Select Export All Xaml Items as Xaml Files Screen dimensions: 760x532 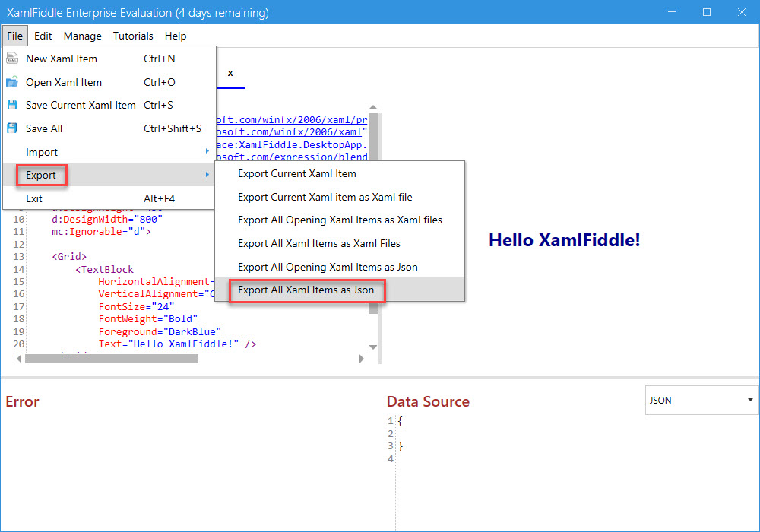click(340, 243)
